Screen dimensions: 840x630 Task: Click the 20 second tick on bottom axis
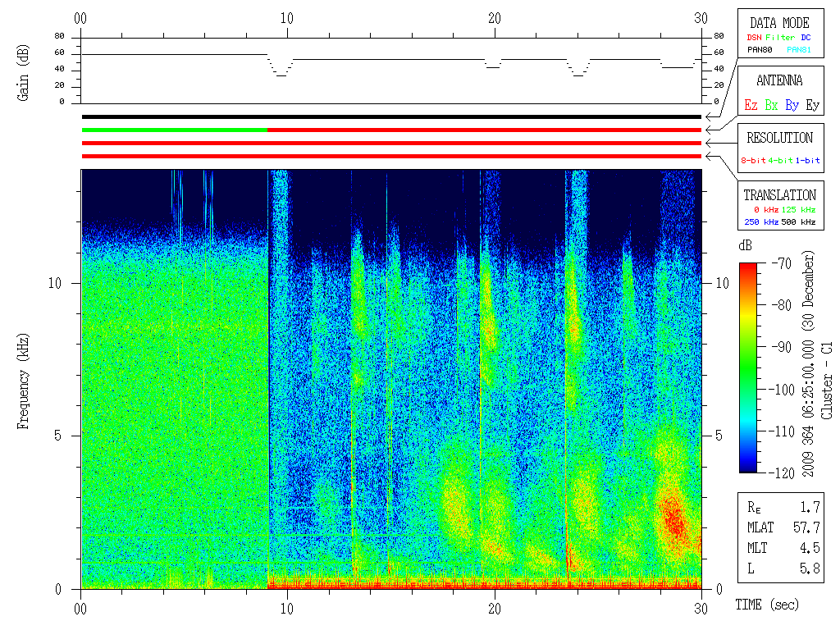[495, 594]
